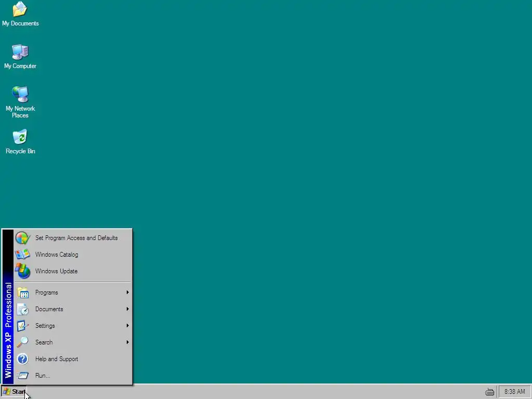Expand the Documents submenu arrow
The image size is (532, 399).
(x=128, y=309)
